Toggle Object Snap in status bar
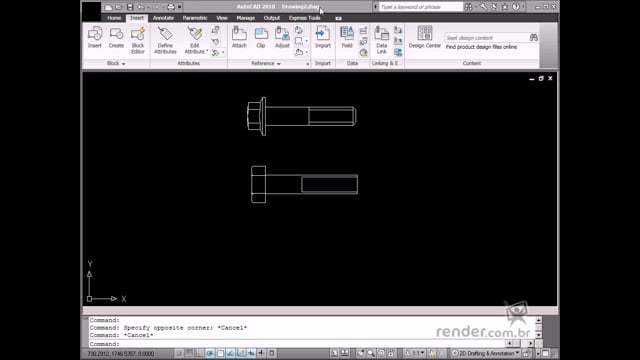 [220, 353]
